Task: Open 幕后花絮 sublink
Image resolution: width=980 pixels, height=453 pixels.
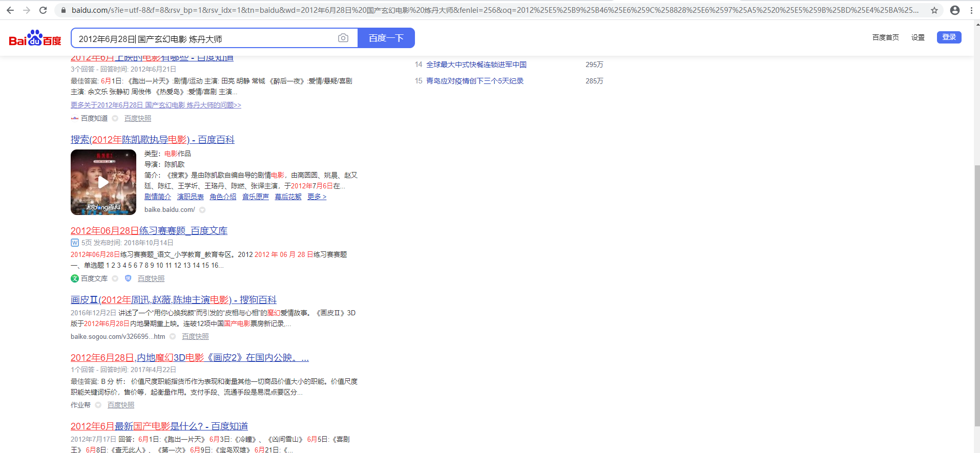Action: point(288,197)
